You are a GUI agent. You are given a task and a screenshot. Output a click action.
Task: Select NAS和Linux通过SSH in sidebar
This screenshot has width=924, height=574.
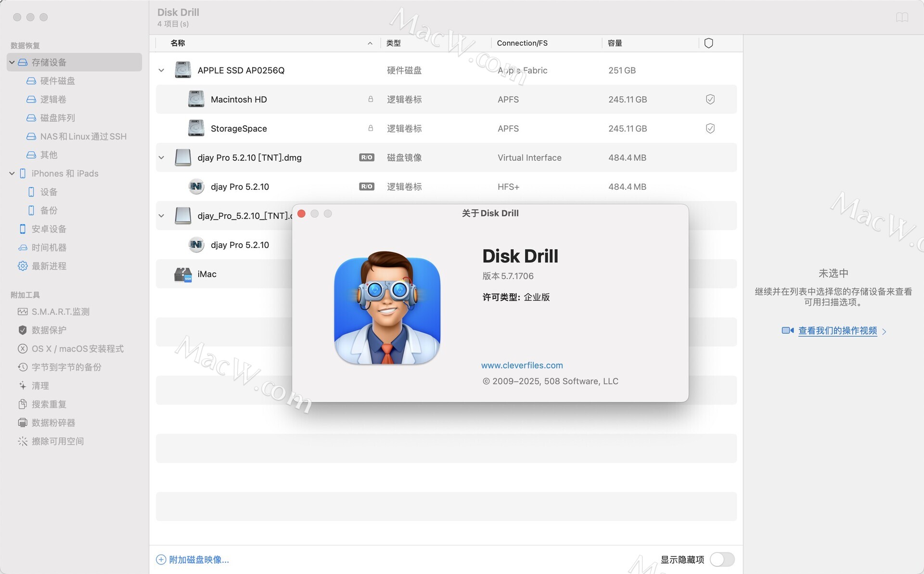83,136
